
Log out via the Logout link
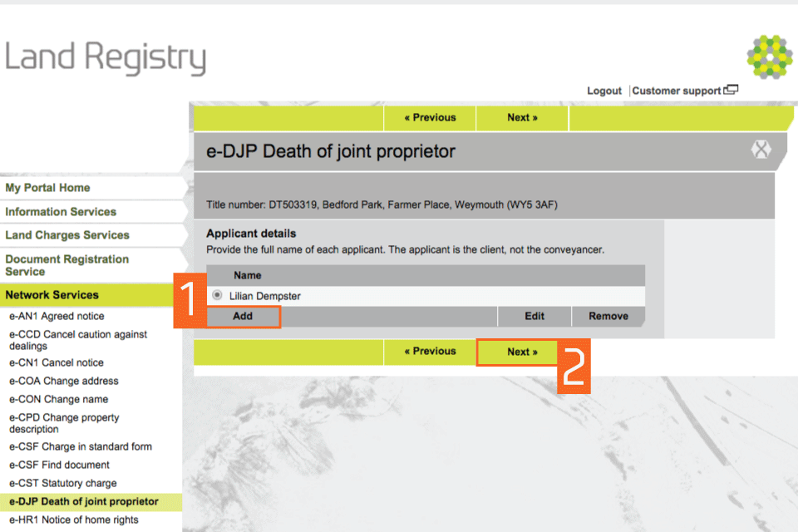603,91
